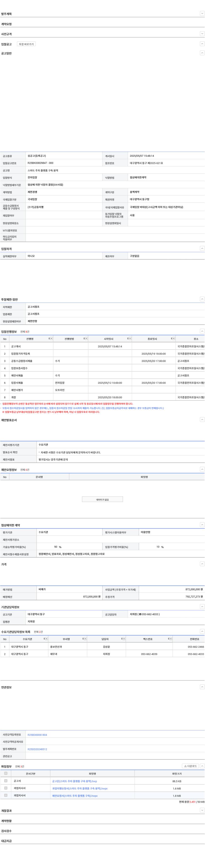Click the 다운로드 button in 파일첨부
This screenshot has height=868, width=205.
click(x=190, y=766)
